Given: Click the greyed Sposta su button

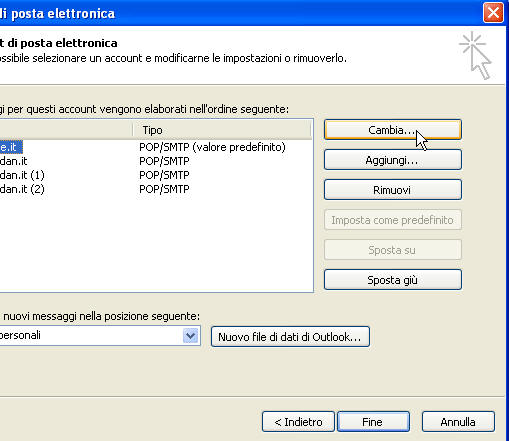Looking at the screenshot, I should pos(393,250).
